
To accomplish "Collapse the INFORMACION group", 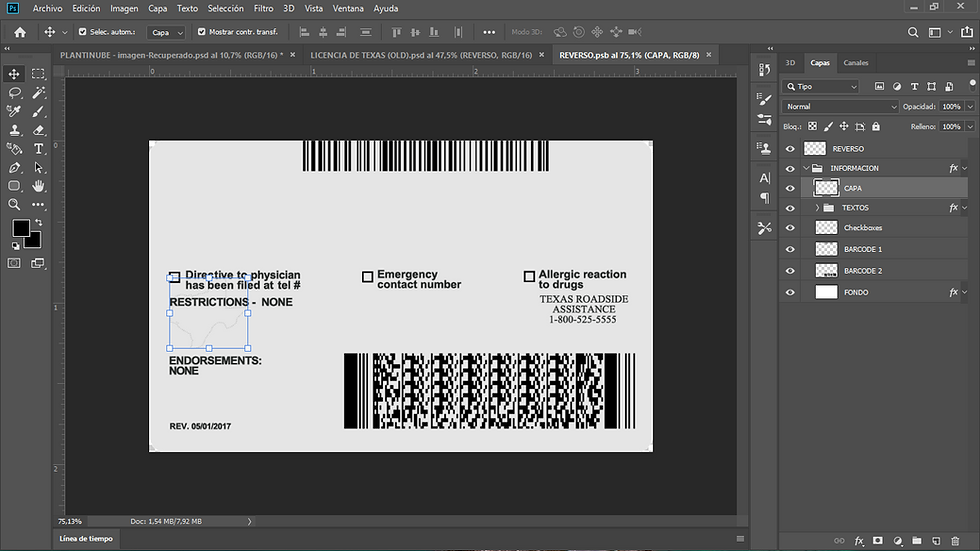I will [806, 168].
